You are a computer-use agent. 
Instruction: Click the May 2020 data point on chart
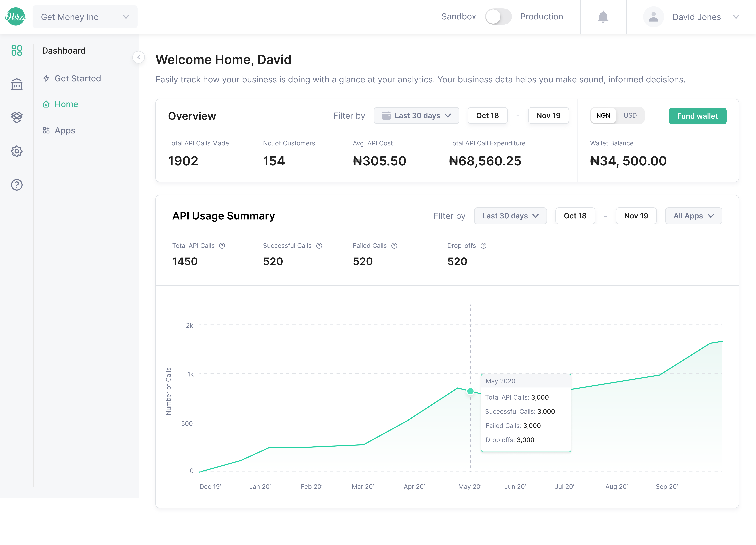click(x=470, y=391)
